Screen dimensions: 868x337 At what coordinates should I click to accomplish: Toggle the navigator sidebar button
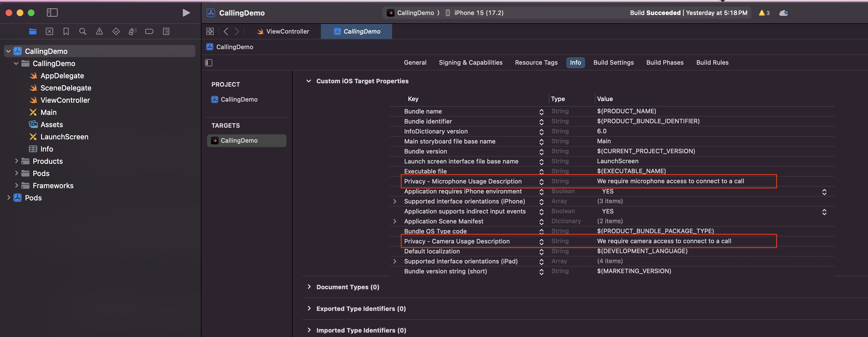(x=52, y=13)
